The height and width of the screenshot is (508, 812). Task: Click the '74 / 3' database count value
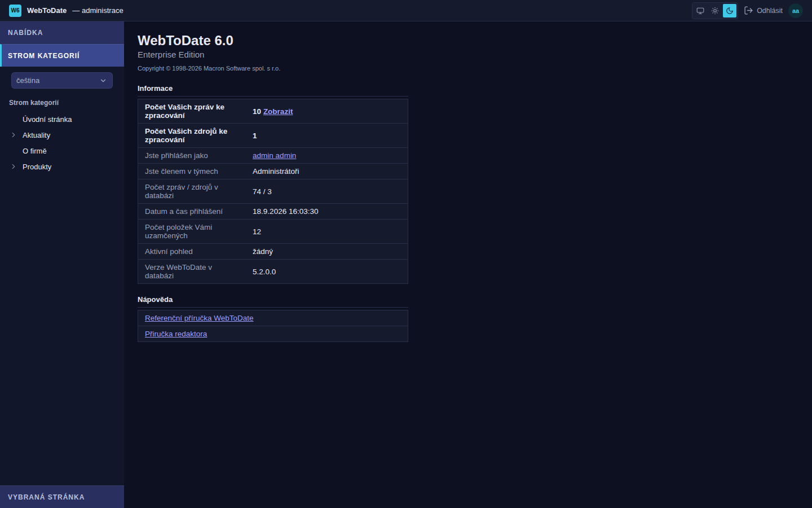[262, 192]
